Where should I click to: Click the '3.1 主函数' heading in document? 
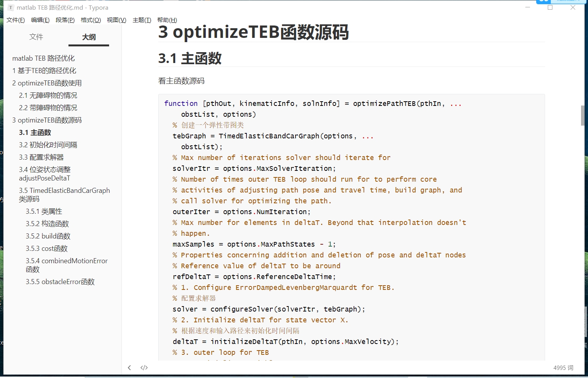[x=190, y=58]
